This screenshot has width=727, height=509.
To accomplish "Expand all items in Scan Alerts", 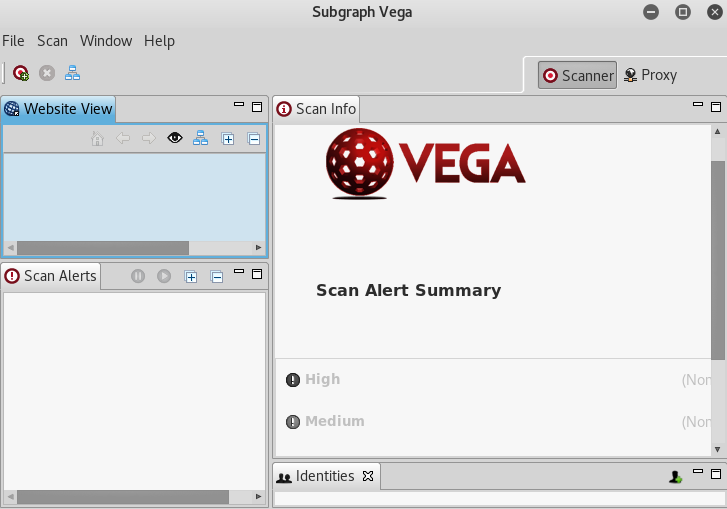I will tap(191, 276).
